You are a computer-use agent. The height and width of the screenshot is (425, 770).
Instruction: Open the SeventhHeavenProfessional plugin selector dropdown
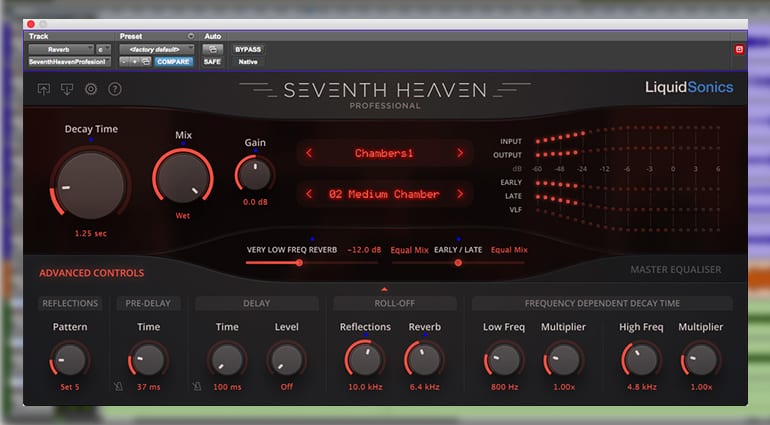point(69,61)
